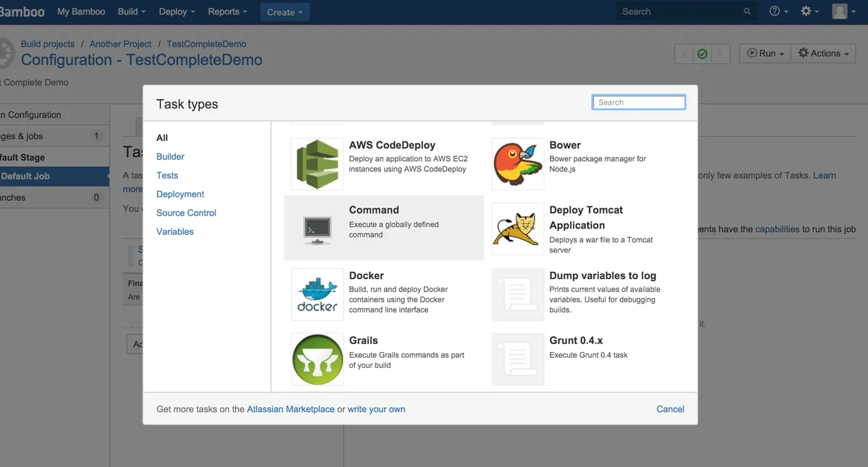Click the search magnifier icon in header
This screenshot has width=868, height=467.
747,12
